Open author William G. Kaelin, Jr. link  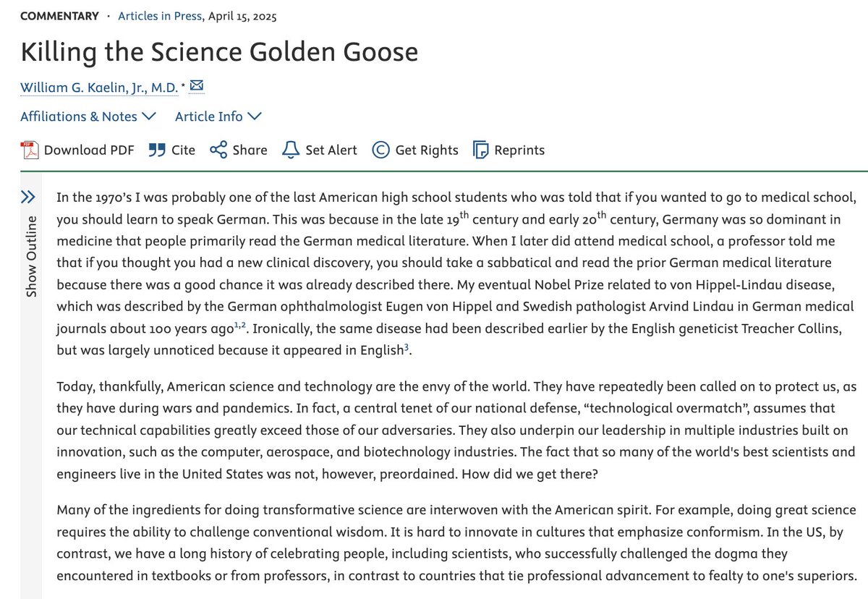(x=99, y=88)
